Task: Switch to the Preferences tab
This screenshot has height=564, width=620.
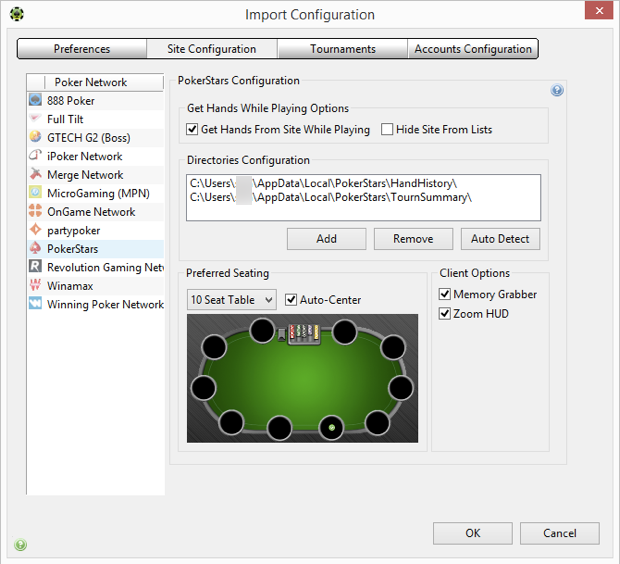Action: click(82, 49)
